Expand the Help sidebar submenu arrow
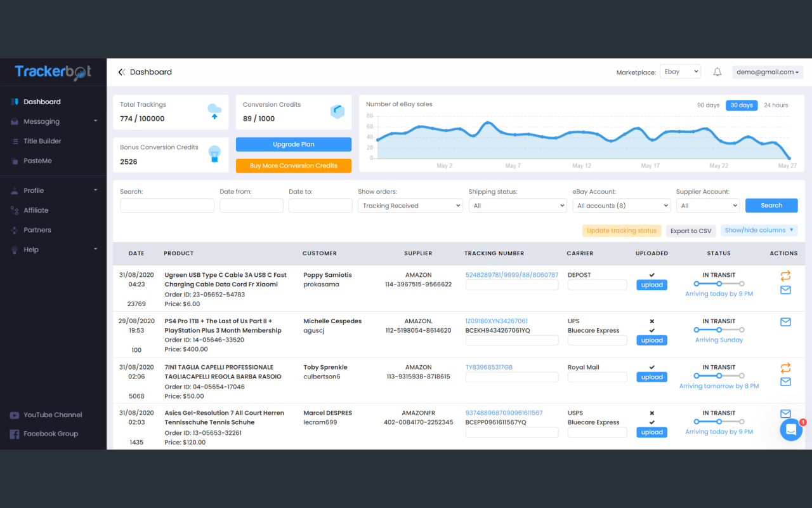812x508 pixels. (x=96, y=250)
